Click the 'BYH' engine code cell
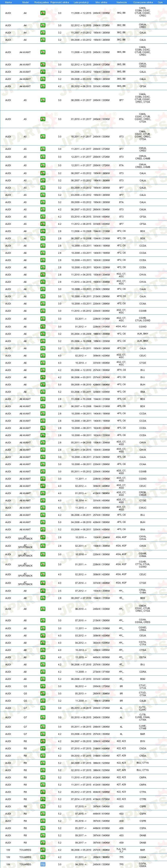Screen dimensions: 167x868 click(x=143, y=741)
